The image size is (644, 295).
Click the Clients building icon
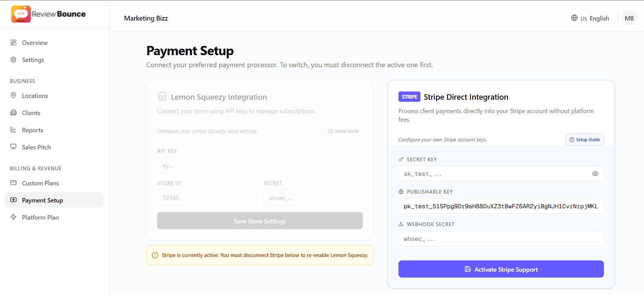pos(13,112)
